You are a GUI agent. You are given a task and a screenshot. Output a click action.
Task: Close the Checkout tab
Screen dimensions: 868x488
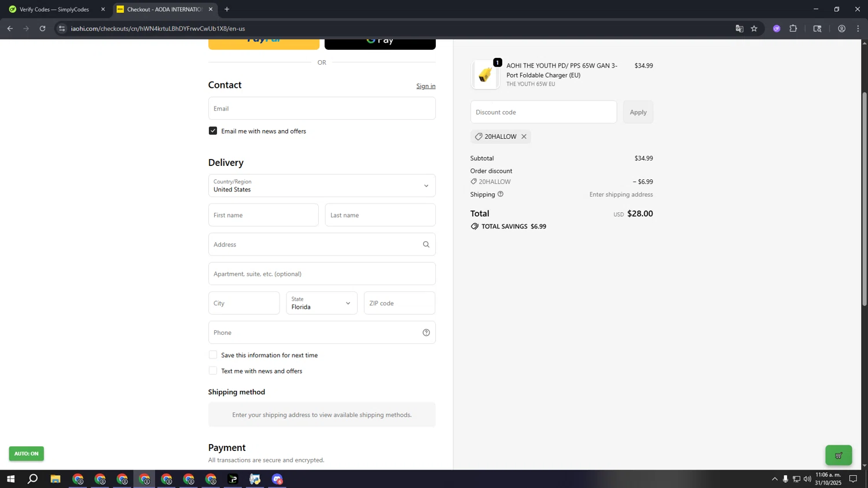pos(211,9)
